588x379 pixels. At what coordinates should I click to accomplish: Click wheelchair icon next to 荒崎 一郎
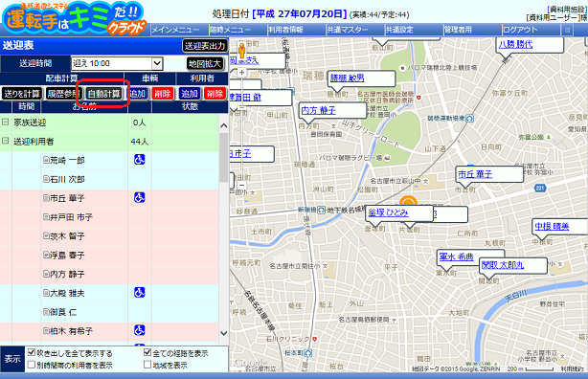140,160
